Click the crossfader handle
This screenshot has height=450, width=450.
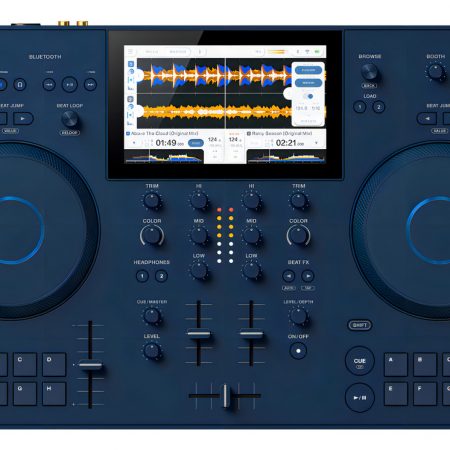click(226, 396)
